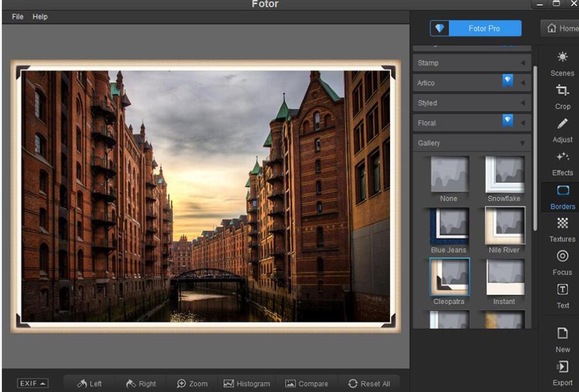Screen dimensions: 579x392
Task: Open the EXIF info panel
Action: click(x=33, y=383)
